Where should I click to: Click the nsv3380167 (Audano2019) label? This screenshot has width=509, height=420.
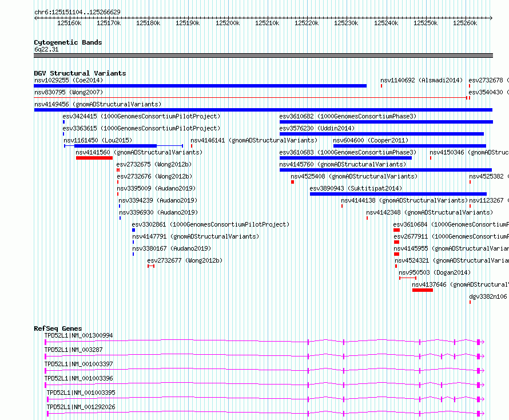172,248
